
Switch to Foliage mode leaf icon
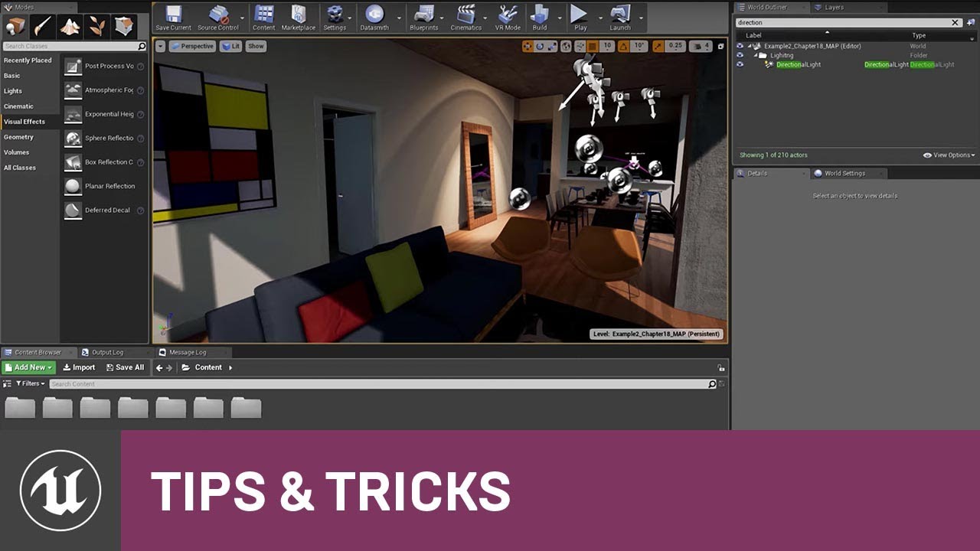(x=97, y=27)
